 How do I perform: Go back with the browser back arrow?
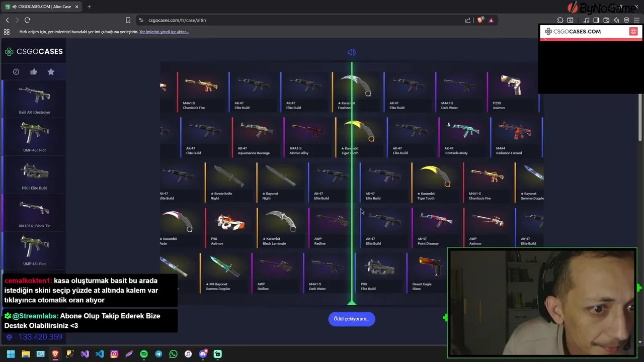[8, 20]
